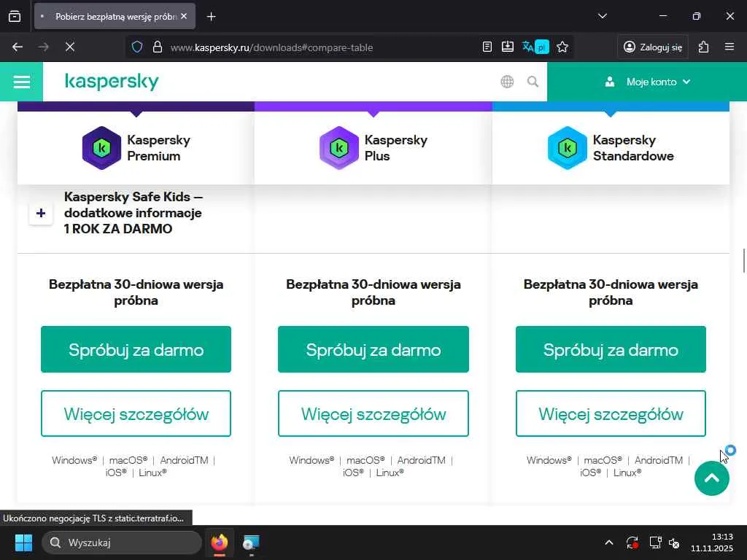Open Firefox tab overview icon
747x560 pixels.
point(15,16)
